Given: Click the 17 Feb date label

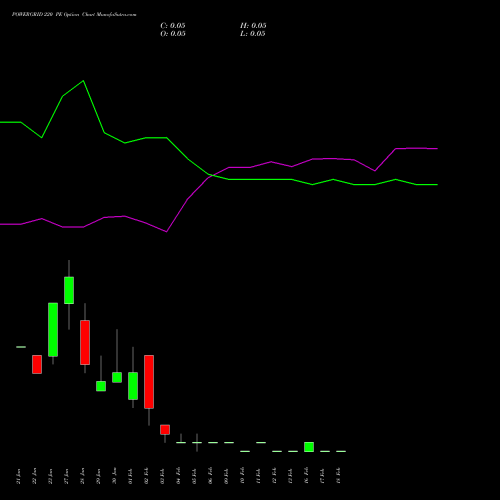Looking at the screenshot, I should pos(323,476).
